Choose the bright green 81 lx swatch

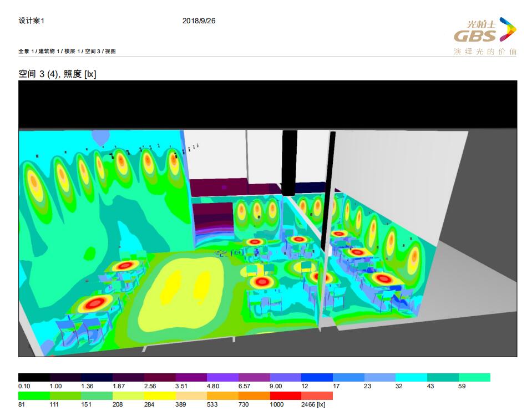pos(34,395)
